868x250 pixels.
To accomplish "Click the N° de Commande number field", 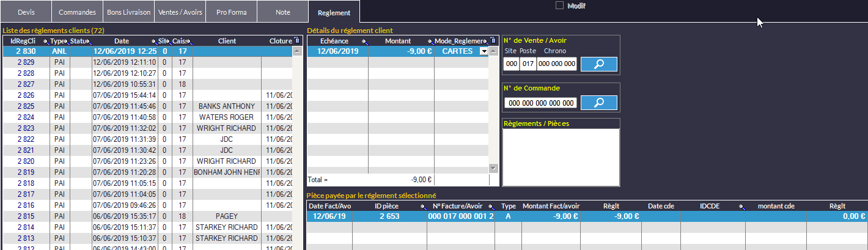I will 540,103.
